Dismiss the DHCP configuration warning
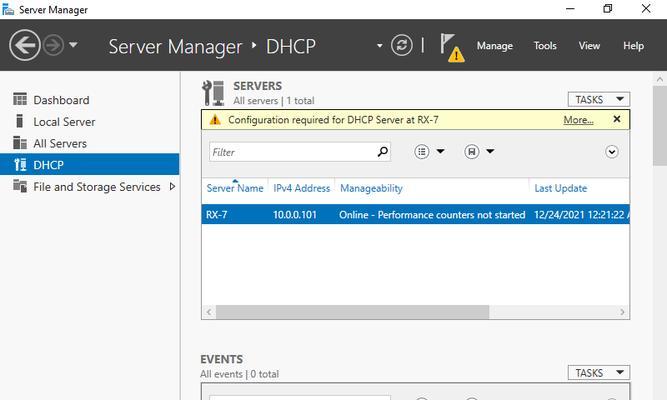The height and width of the screenshot is (400, 667). pos(617,119)
